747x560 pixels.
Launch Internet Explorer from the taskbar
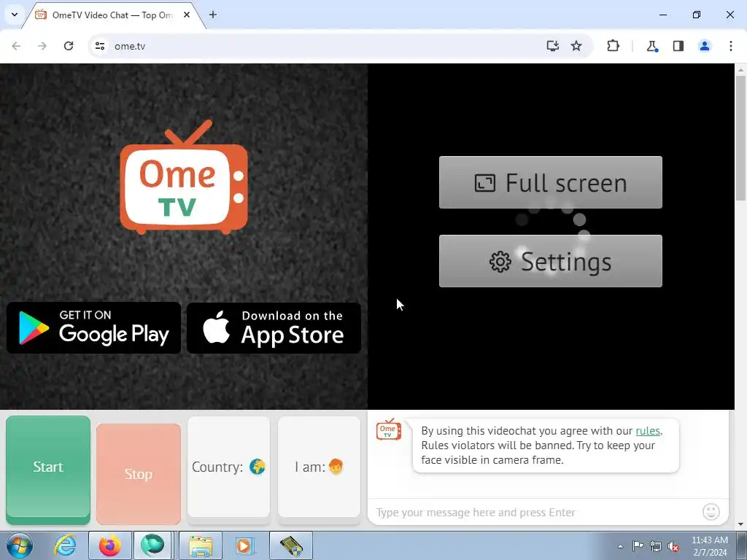(x=65, y=545)
